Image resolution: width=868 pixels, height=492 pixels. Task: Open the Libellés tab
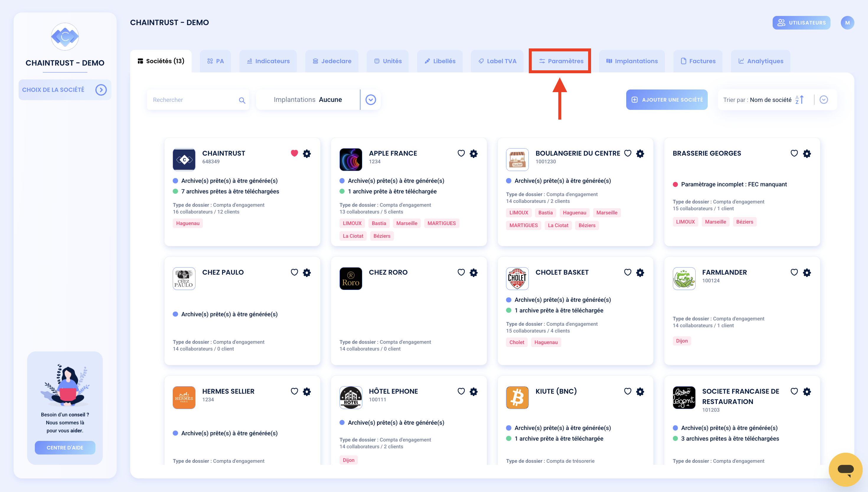tap(440, 61)
